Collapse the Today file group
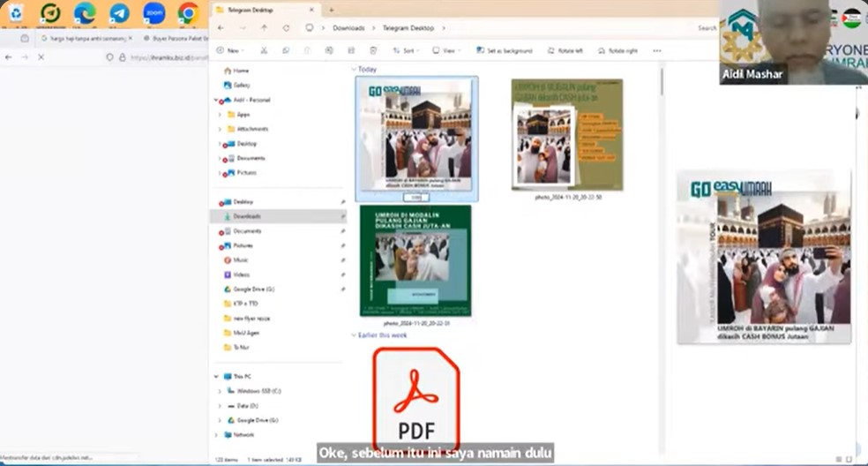The image size is (868, 466). [x=355, y=69]
